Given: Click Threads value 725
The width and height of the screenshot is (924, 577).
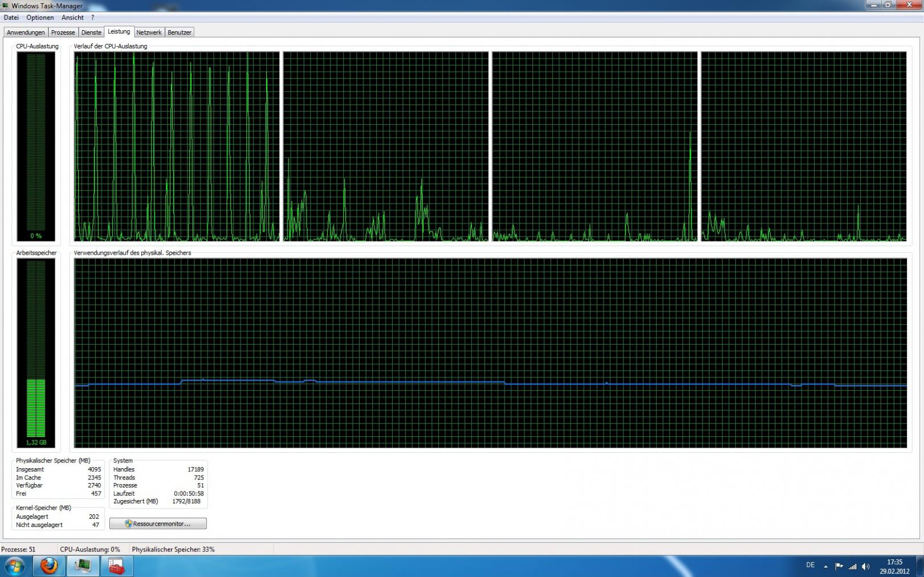Looking at the screenshot, I should pos(198,478).
